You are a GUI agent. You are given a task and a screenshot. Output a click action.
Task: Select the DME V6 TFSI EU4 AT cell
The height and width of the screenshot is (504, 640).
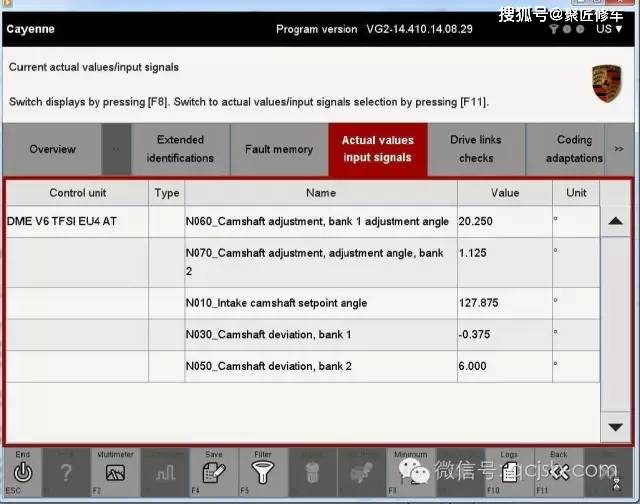click(77, 222)
